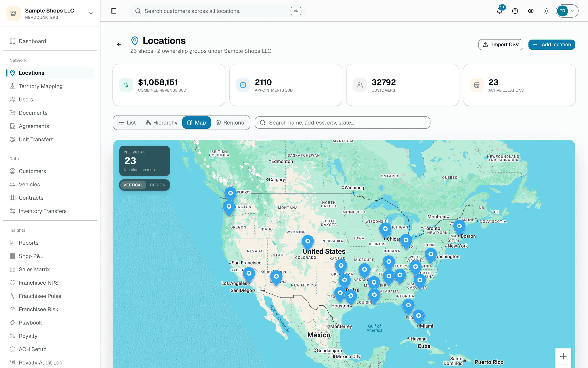Click the Add location button
Image resolution: width=588 pixels, height=368 pixels.
pos(551,45)
